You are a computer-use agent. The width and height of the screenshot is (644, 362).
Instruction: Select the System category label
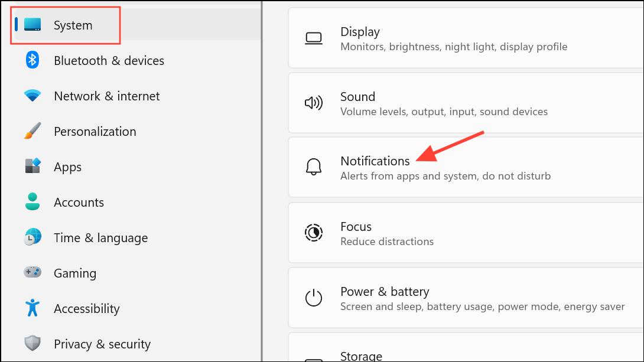(x=73, y=25)
